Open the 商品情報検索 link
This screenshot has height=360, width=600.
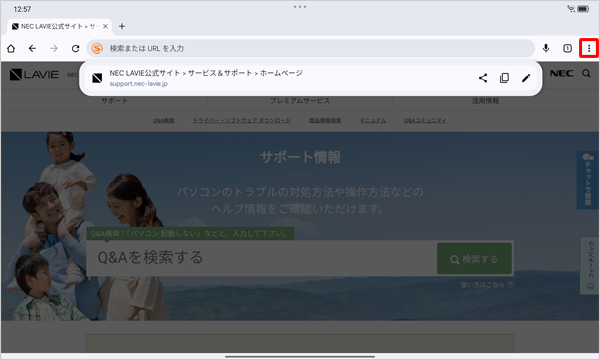(x=325, y=121)
